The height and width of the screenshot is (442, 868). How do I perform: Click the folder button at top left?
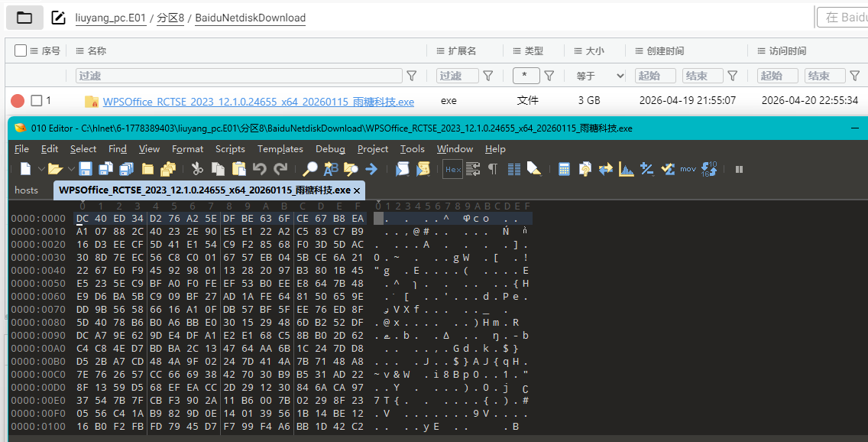pos(25,18)
